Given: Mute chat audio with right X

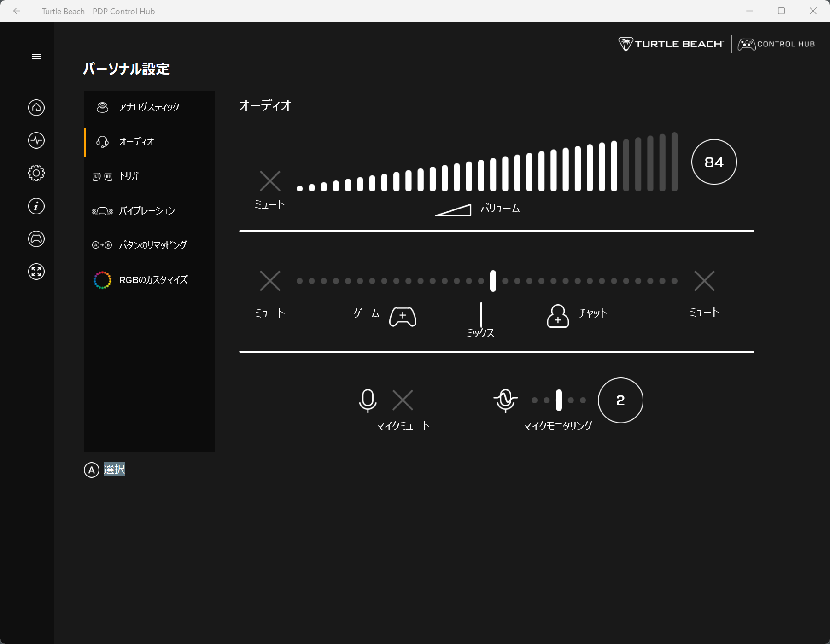Looking at the screenshot, I should tap(704, 281).
